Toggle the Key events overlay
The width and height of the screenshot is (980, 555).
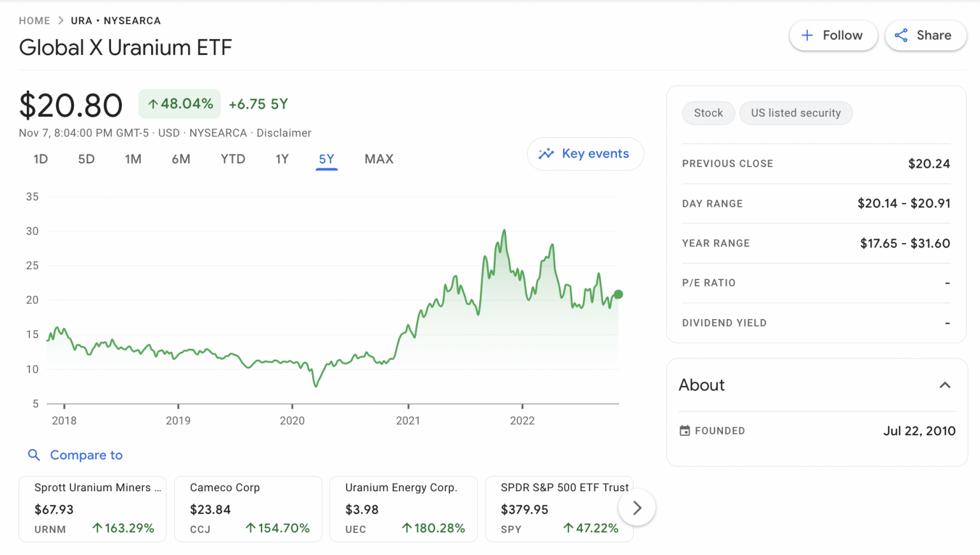[585, 154]
